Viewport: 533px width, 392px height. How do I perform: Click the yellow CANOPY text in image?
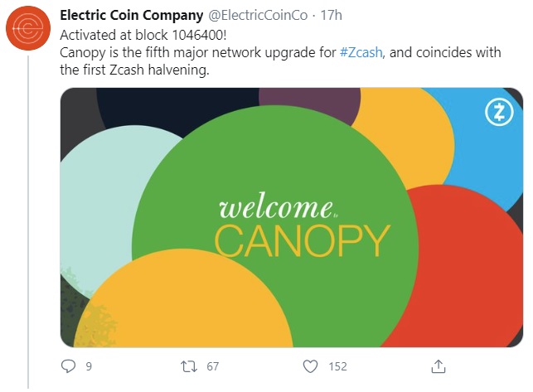[x=302, y=240]
